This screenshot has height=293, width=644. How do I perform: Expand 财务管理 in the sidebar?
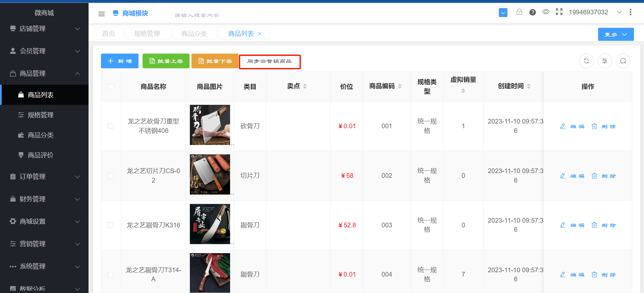click(44, 199)
